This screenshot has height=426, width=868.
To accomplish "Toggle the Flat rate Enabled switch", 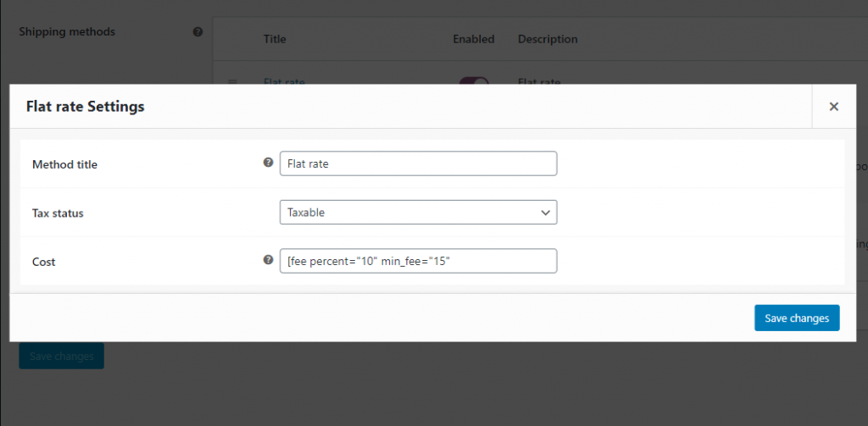I will point(474,80).
